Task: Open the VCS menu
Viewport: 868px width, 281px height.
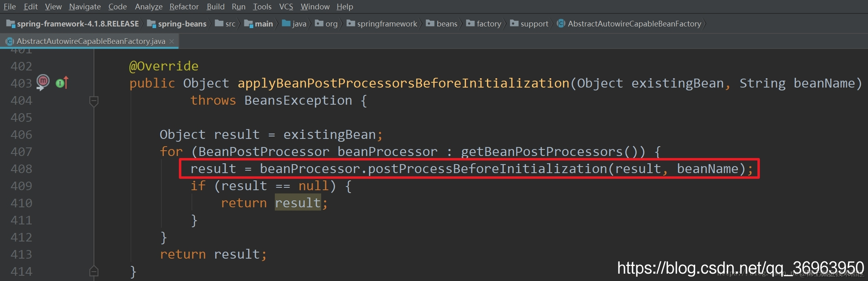Action: [286, 7]
